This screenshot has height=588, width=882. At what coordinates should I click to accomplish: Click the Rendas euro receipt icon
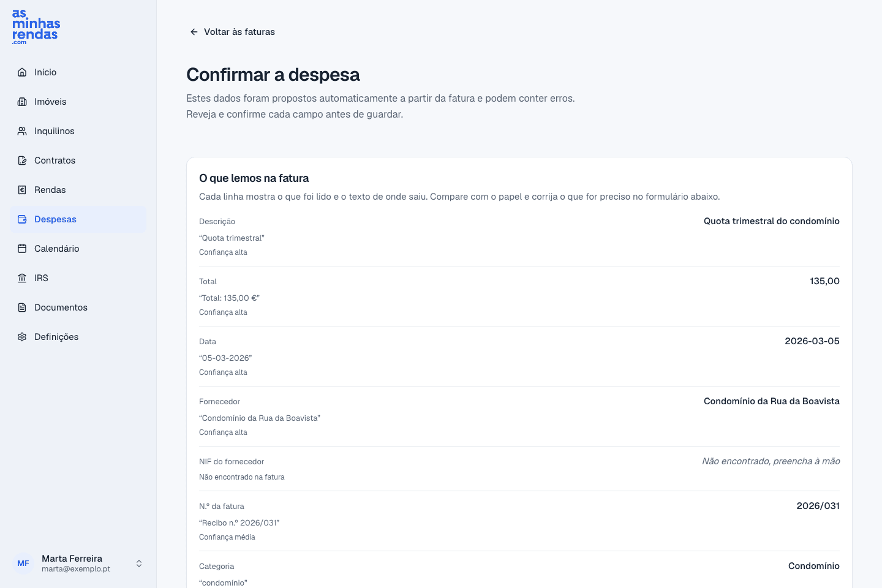[x=22, y=190]
